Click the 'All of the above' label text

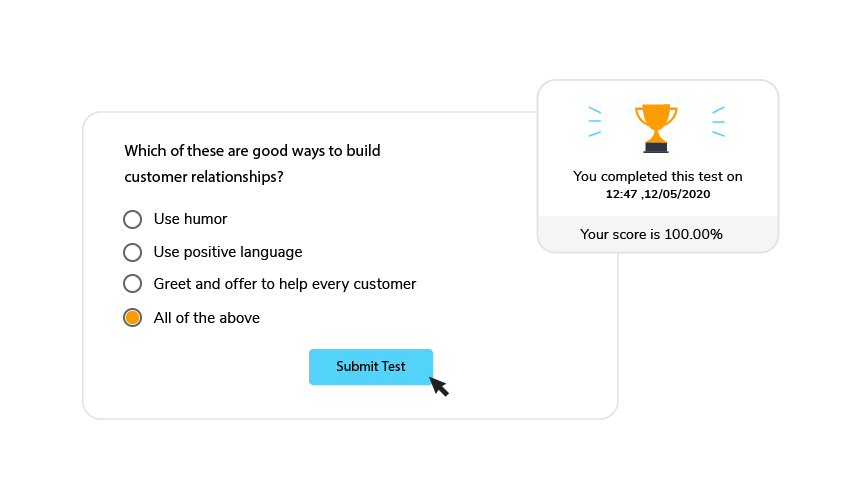pos(207,318)
